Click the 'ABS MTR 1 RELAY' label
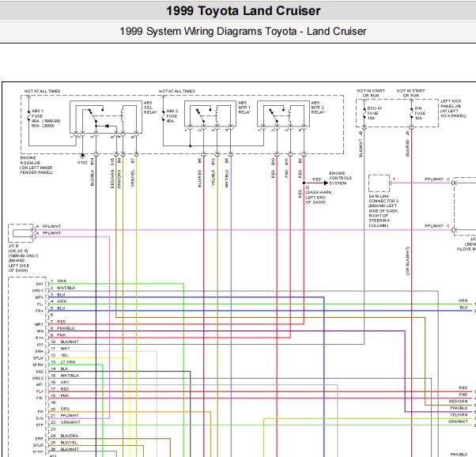 [x=244, y=108]
